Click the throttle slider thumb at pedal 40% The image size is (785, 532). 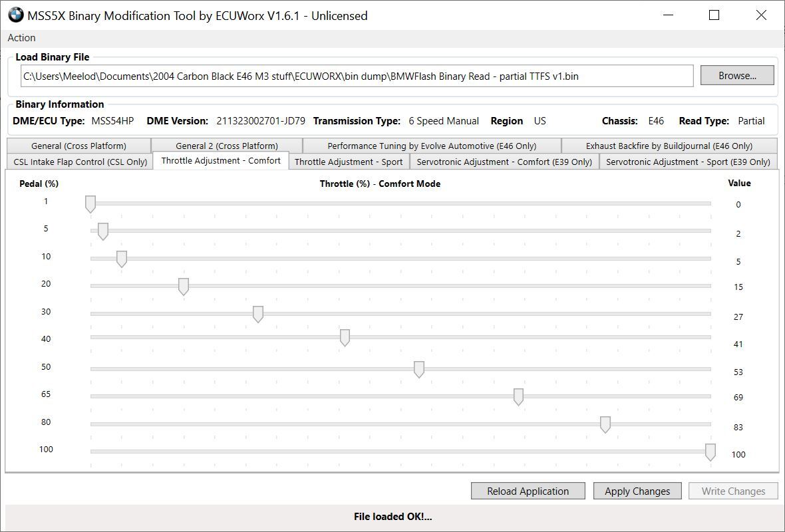[x=345, y=338]
